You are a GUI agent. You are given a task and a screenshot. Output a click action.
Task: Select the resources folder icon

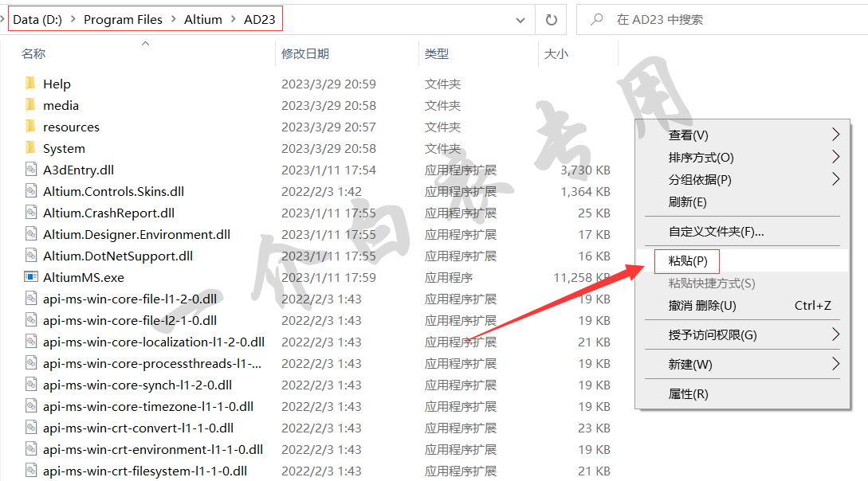[30, 127]
